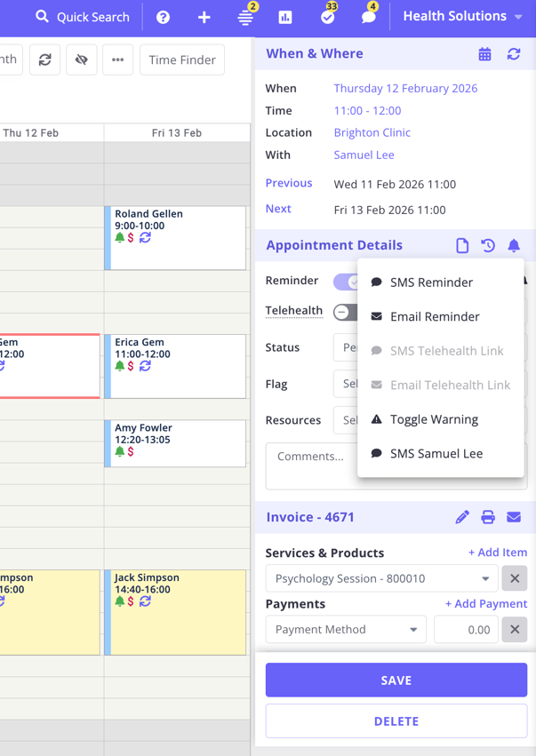This screenshot has height=756, width=536.
Task: Open the Payment Method dropdown
Action: pos(346,630)
